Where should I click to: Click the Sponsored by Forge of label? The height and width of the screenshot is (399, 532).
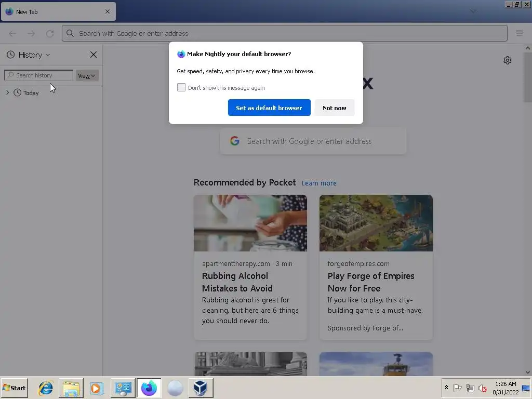click(365, 328)
